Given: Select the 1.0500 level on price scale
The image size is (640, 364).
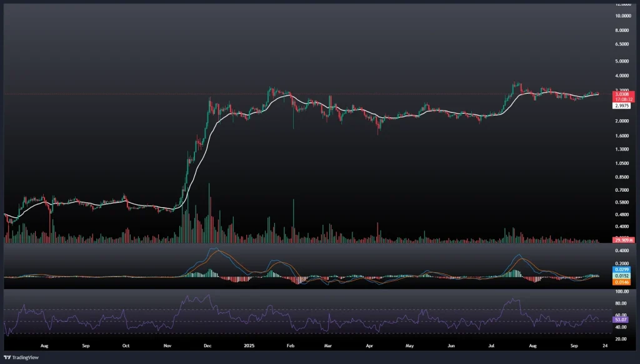Looking at the screenshot, I should pos(621,164).
